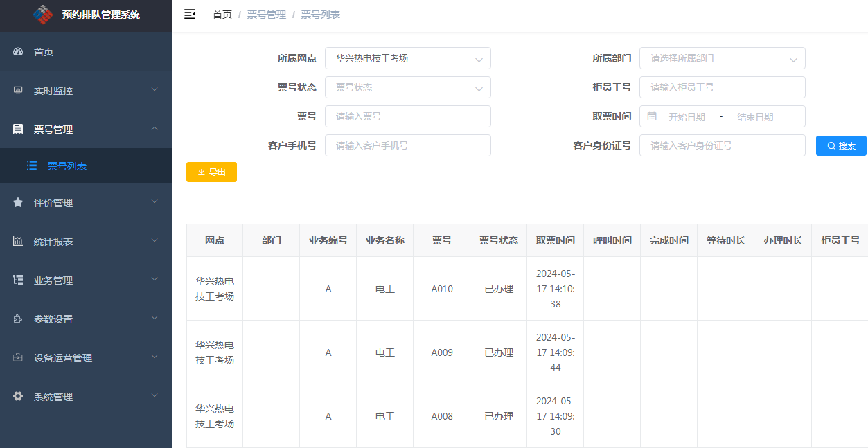This screenshot has width=868, height=448.
Task: Click 首页 in the breadcrumb
Action: (x=222, y=15)
